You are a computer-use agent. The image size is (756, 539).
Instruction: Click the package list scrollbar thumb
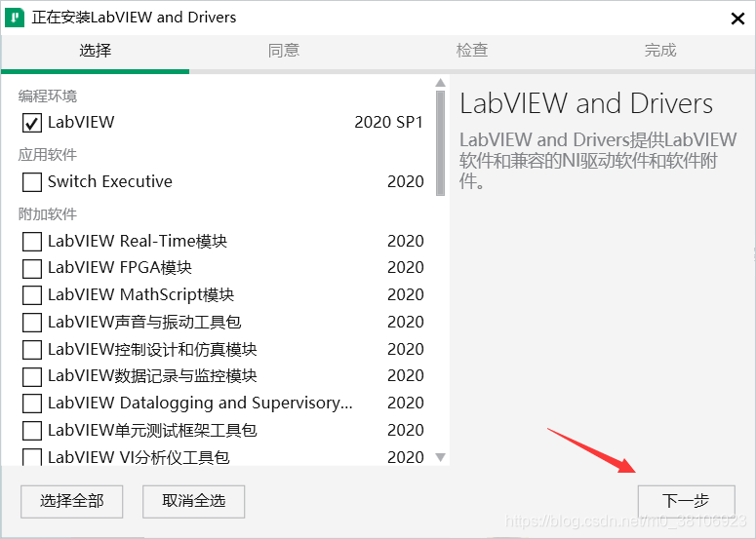coord(440,143)
